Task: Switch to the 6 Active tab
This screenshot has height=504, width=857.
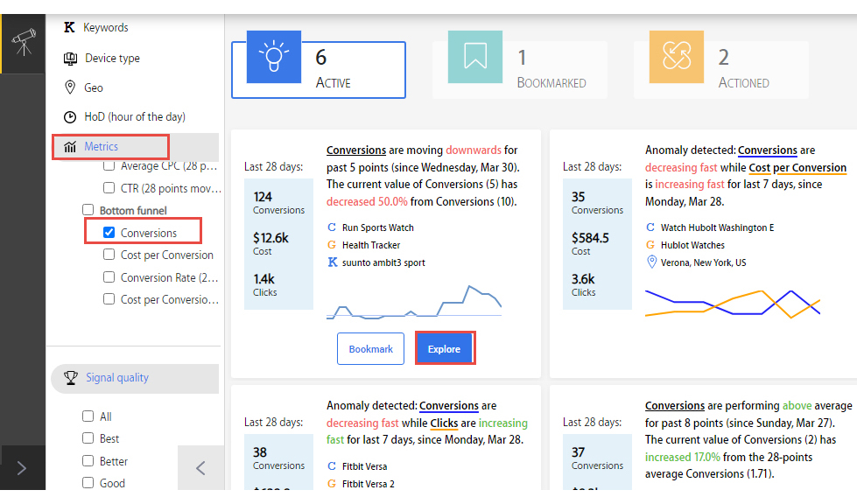Action: pos(319,69)
